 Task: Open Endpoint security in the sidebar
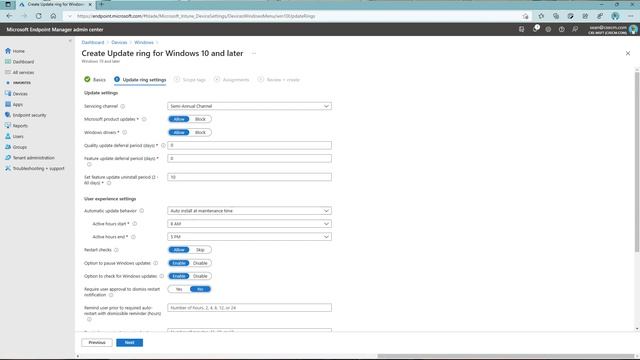pos(26,115)
